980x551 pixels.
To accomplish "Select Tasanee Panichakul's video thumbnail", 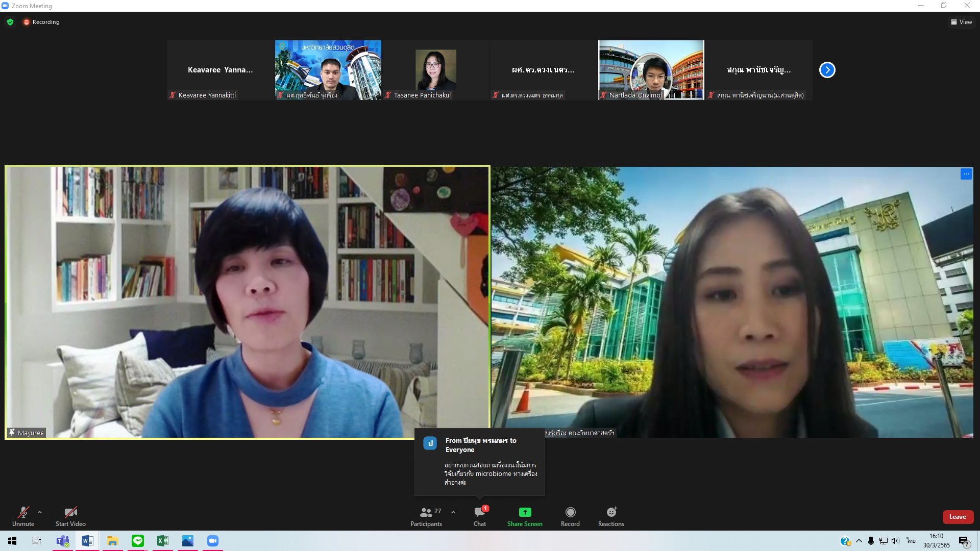I will click(x=435, y=70).
